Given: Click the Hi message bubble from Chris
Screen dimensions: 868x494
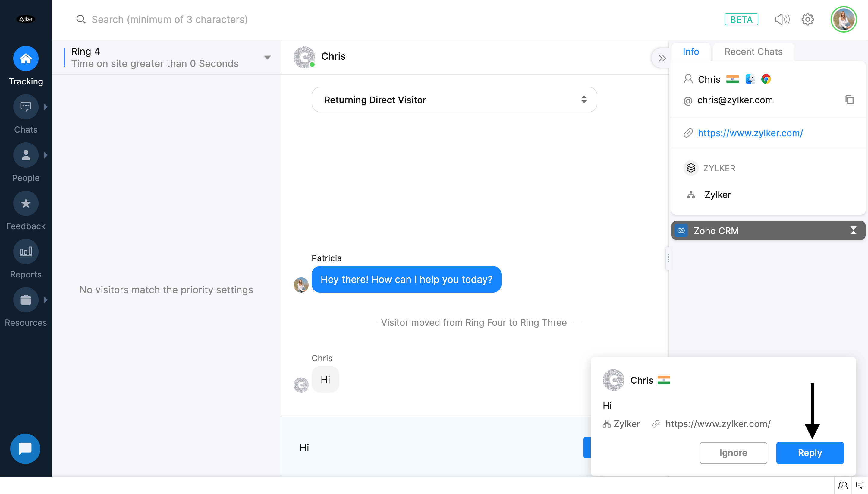Looking at the screenshot, I should tap(325, 379).
